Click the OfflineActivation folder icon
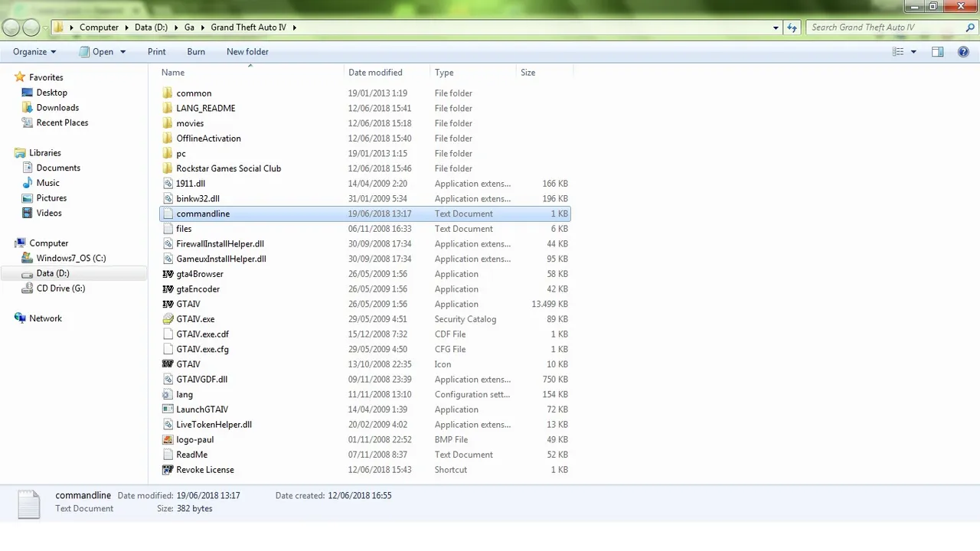Screen dimensions: 980x551 (168, 139)
